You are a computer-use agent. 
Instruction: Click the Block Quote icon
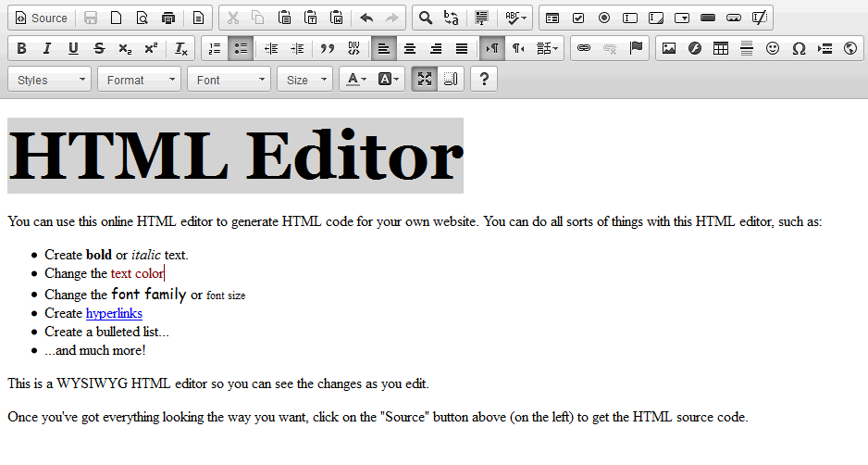point(328,49)
